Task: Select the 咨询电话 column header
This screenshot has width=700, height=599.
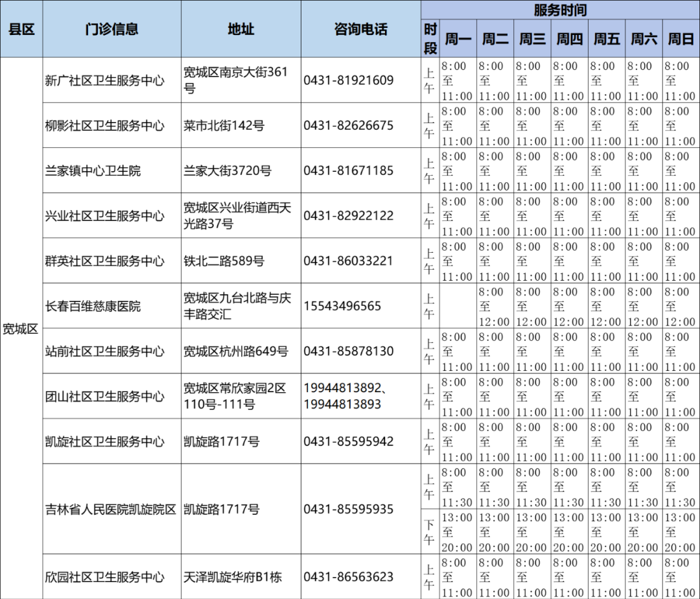Action: coord(360,29)
